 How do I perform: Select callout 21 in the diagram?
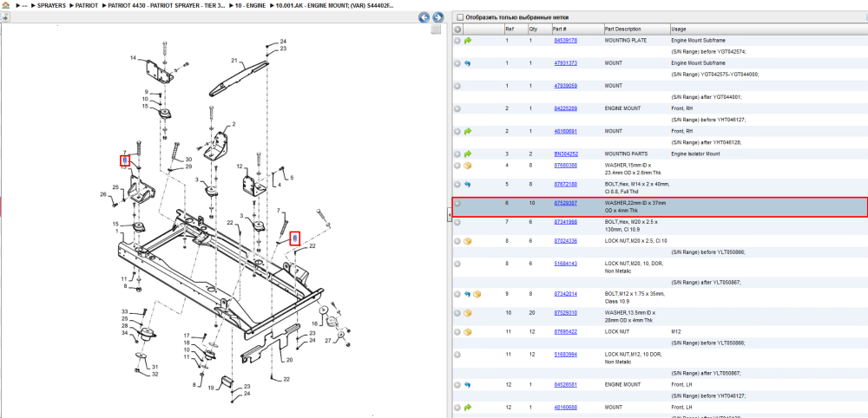(x=233, y=60)
